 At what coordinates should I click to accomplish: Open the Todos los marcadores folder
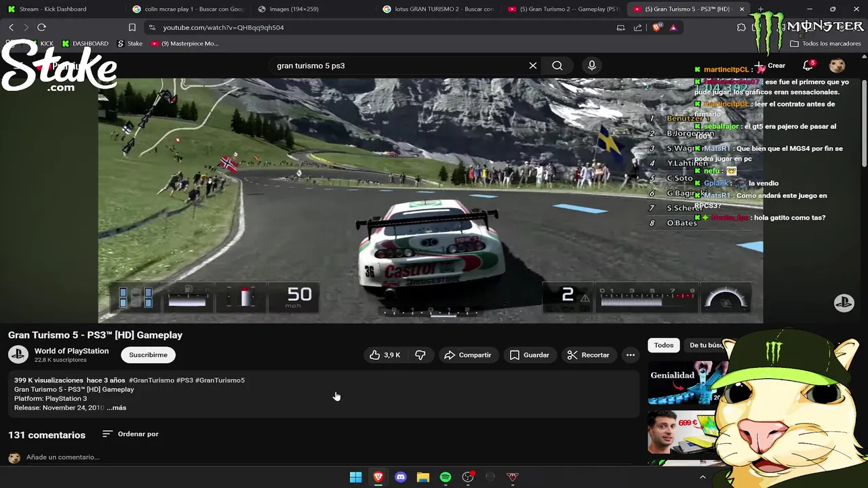(825, 43)
